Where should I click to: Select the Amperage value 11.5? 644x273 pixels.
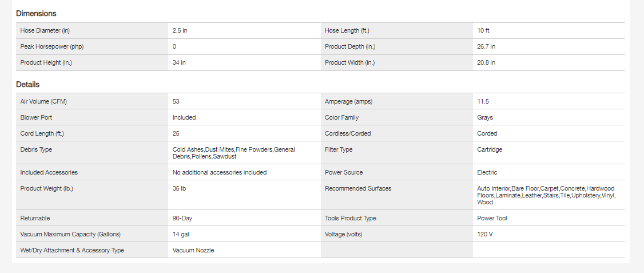tap(483, 101)
